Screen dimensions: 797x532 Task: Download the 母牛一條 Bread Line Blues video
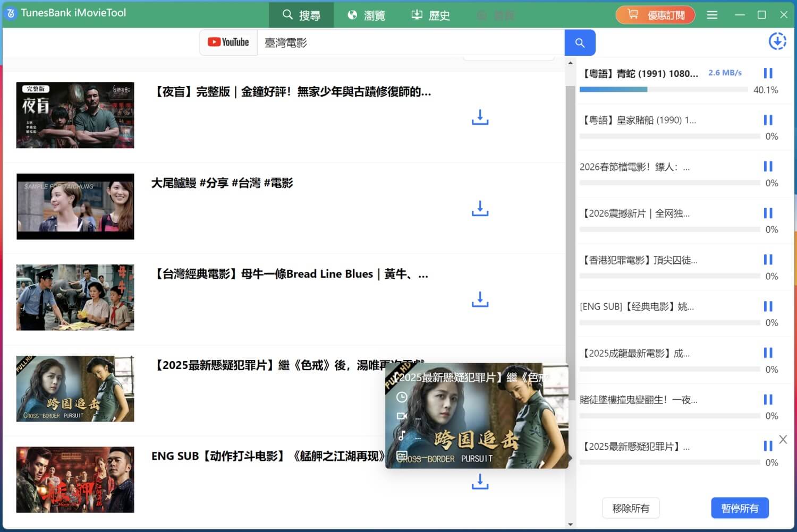(x=480, y=299)
